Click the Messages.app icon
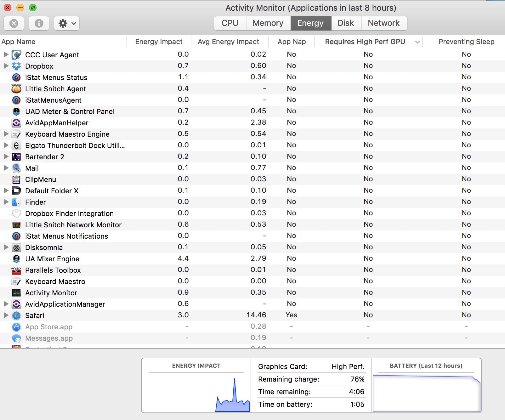 click(16, 338)
